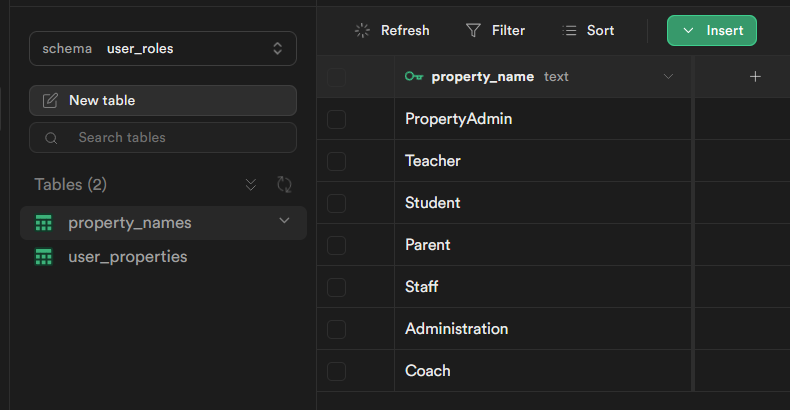The height and width of the screenshot is (410, 790).
Task: Toggle the select-all rows checkbox
Action: coord(336,77)
